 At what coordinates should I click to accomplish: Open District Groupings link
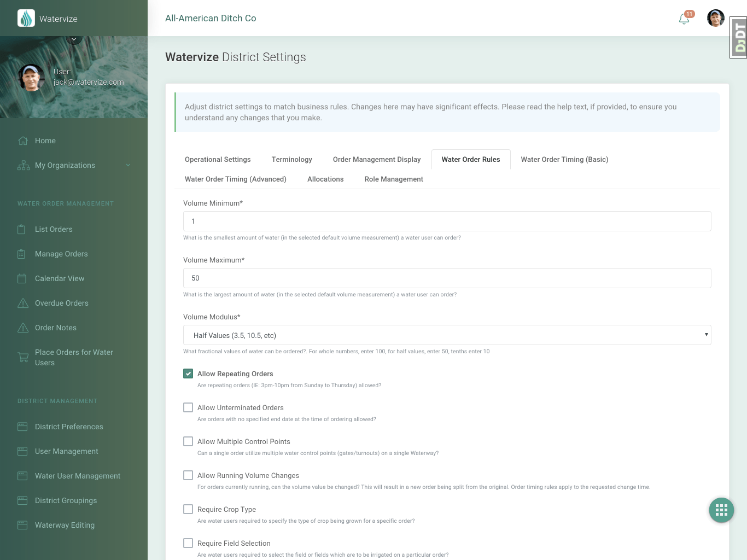[x=66, y=500]
